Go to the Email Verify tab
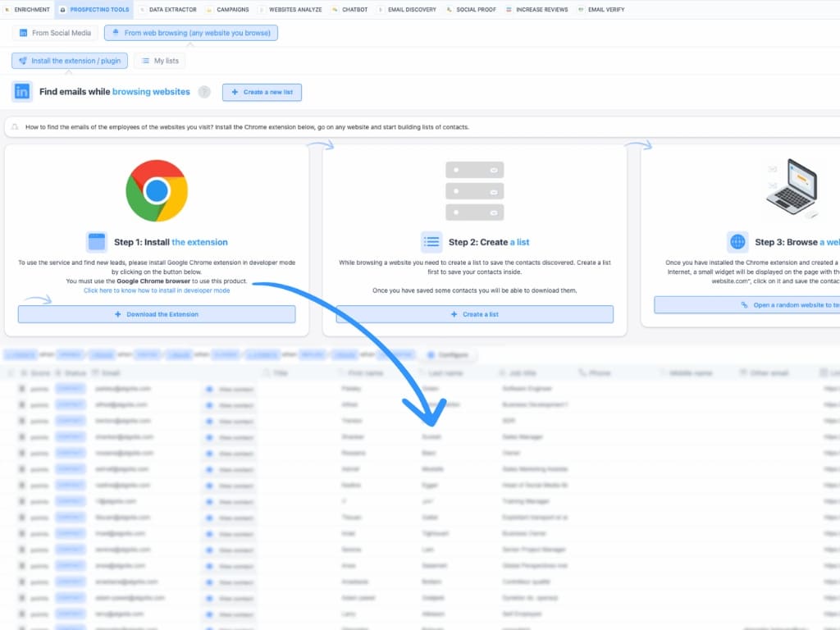The image size is (840, 630). point(601,10)
